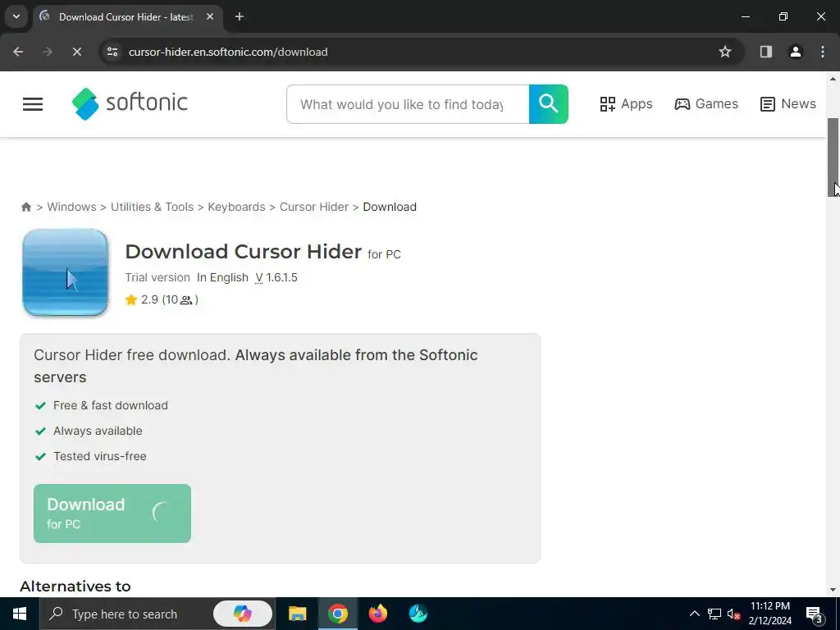Screen dimensions: 840x630
Task: Go to Windows breadcrumb link
Action: pos(72,207)
